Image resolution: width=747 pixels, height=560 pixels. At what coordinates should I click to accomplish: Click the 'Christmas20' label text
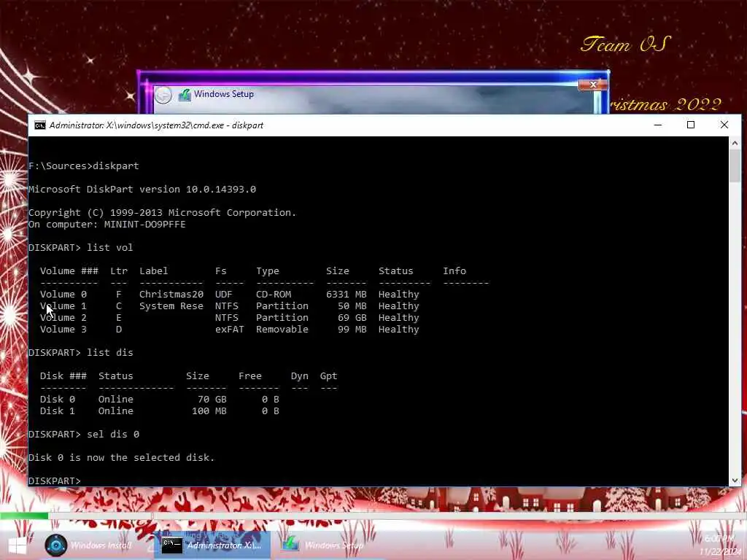point(171,295)
